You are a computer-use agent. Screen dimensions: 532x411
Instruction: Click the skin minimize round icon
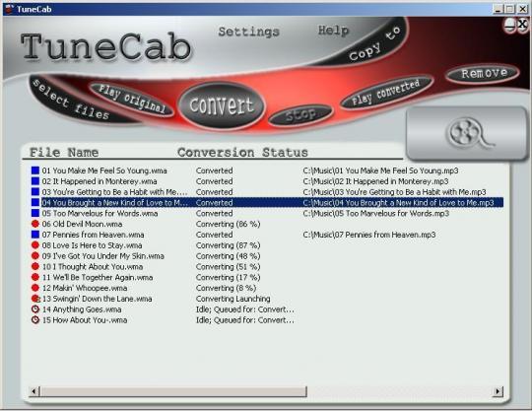[509, 26]
